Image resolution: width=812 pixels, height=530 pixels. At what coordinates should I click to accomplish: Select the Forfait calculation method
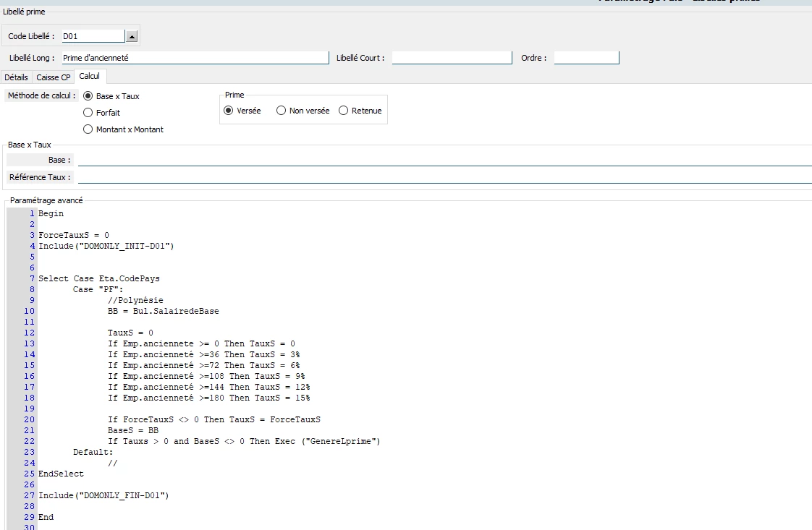(x=101, y=113)
